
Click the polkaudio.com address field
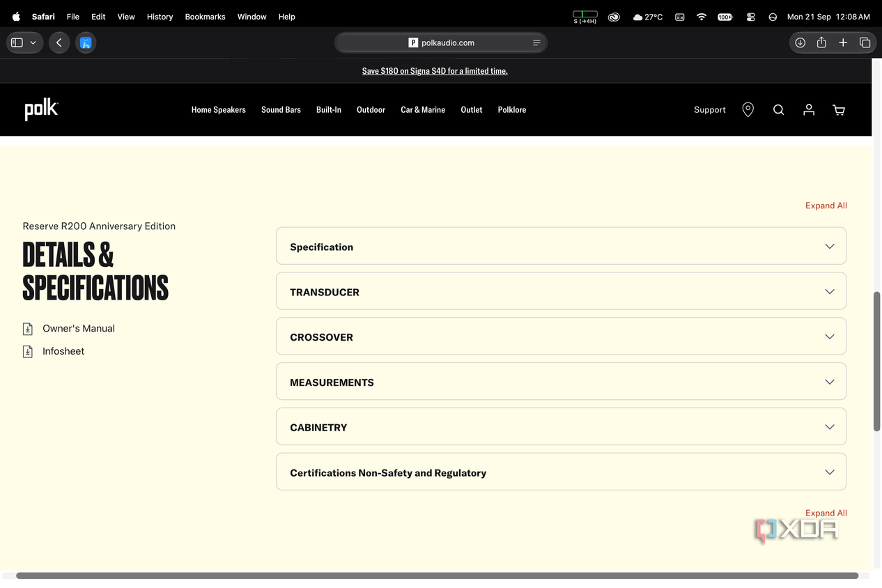click(441, 42)
